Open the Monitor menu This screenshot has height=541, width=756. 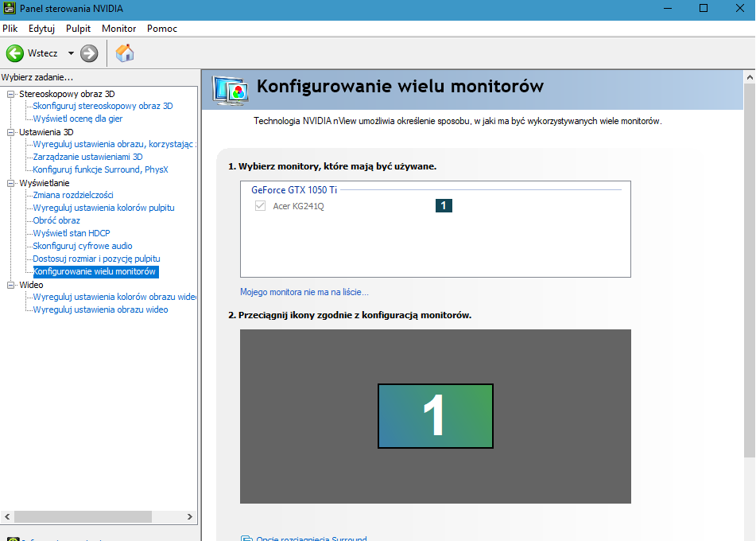coord(118,29)
